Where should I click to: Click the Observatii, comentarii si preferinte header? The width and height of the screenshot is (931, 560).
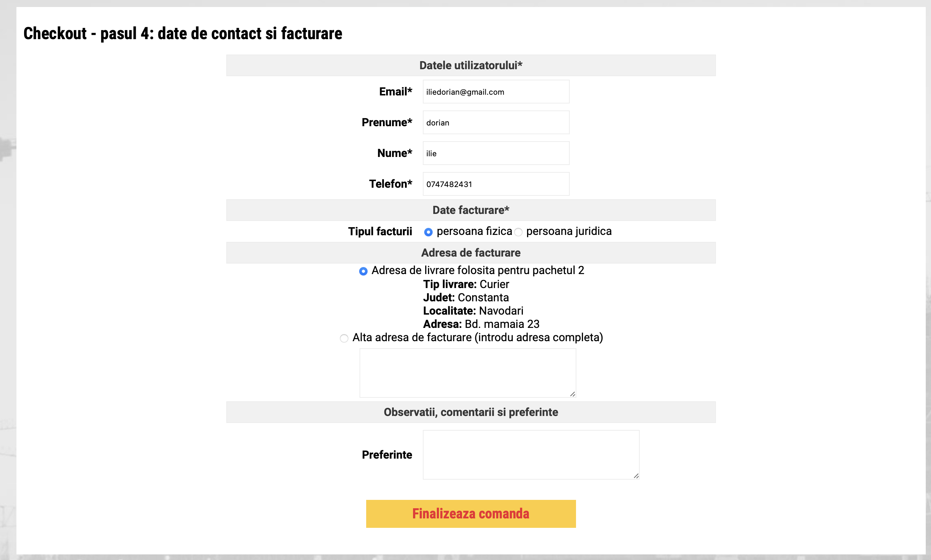(470, 412)
